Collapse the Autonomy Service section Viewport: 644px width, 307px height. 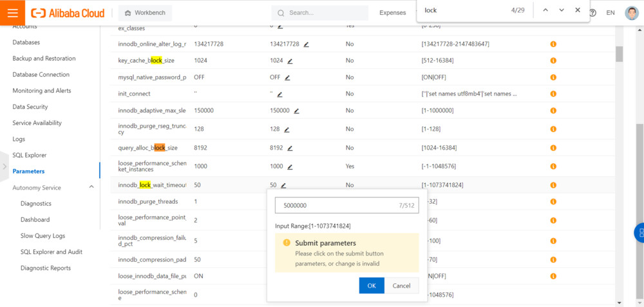click(x=91, y=188)
